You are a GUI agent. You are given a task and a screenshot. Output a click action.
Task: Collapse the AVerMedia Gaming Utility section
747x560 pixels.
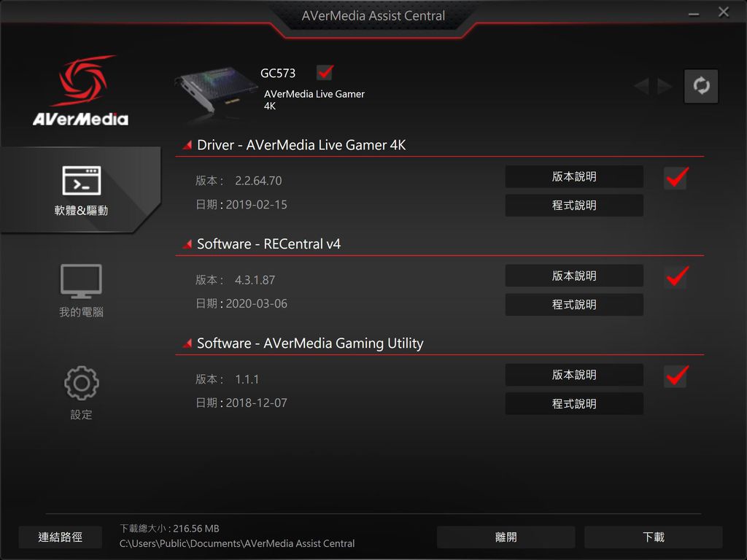187,343
